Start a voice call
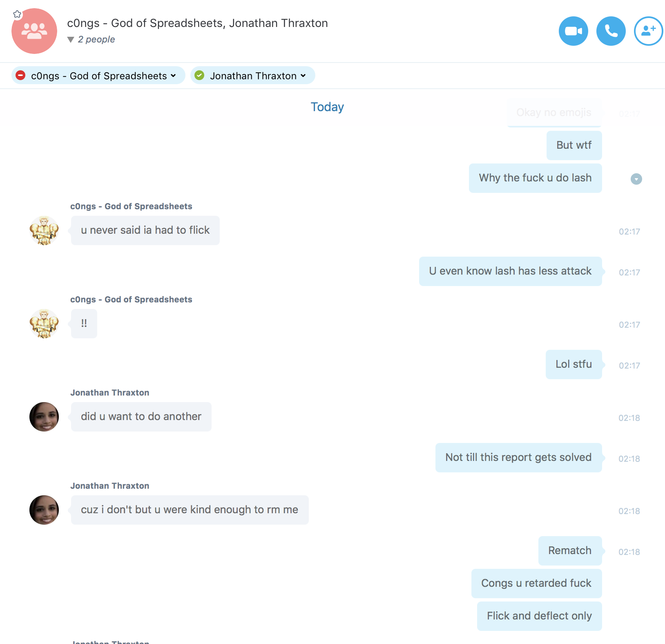This screenshot has width=665, height=644. click(x=611, y=31)
